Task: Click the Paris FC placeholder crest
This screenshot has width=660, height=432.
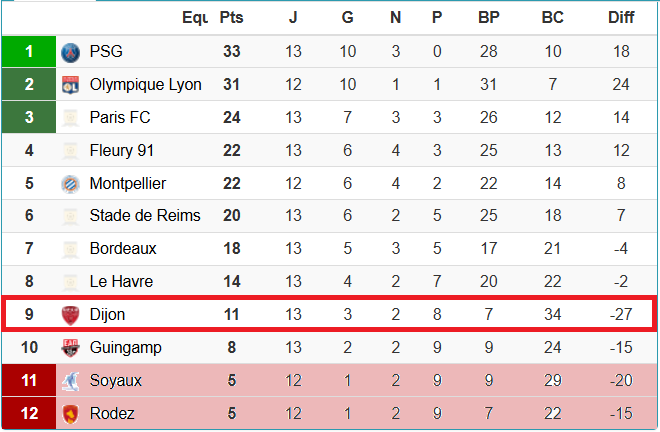Action: click(x=70, y=118)
